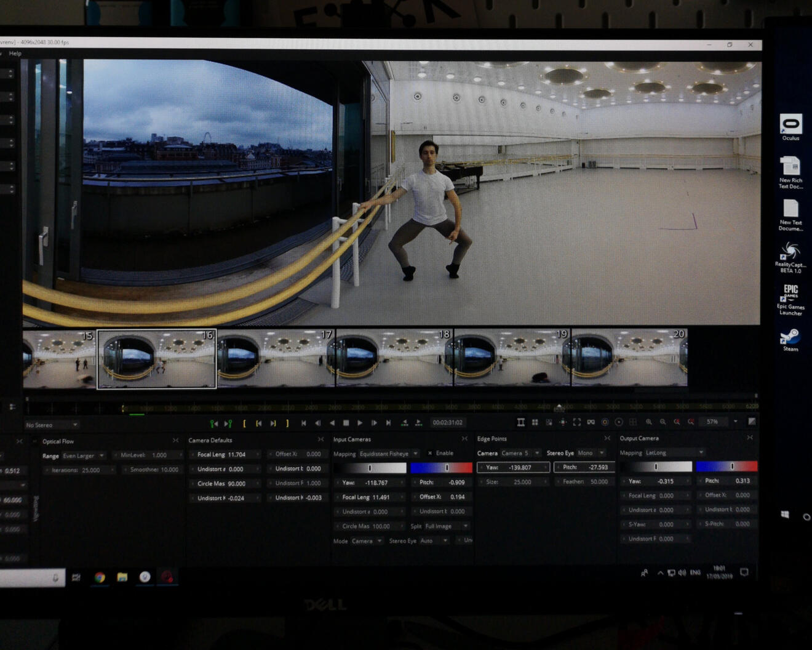Image resolution: width=812 pixels, height=650 pixels.
Task: Click the zoom in magnifier icon
Action: pyautogui.click(x=648, y=422)
